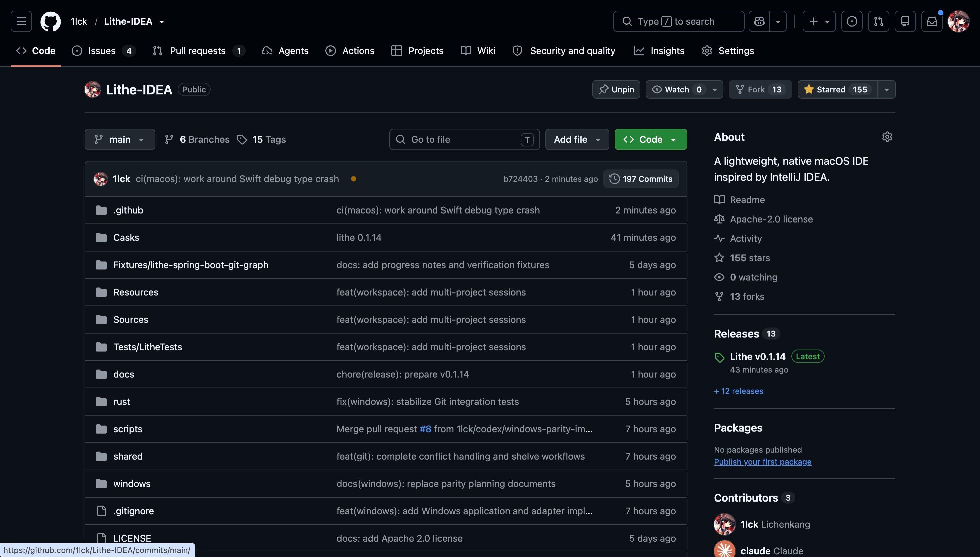Click the Resources folder icon

pyautogui.click(x=101, y=292)
